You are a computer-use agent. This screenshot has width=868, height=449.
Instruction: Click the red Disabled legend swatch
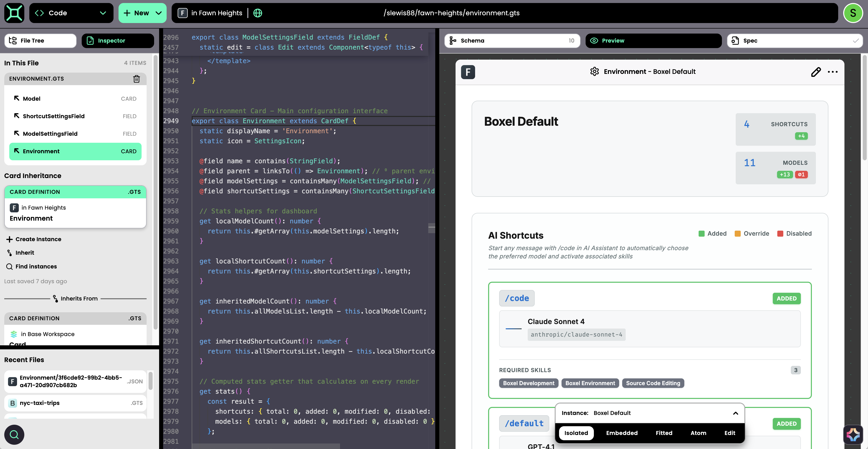pyautogui.click(x=780, y=233)
